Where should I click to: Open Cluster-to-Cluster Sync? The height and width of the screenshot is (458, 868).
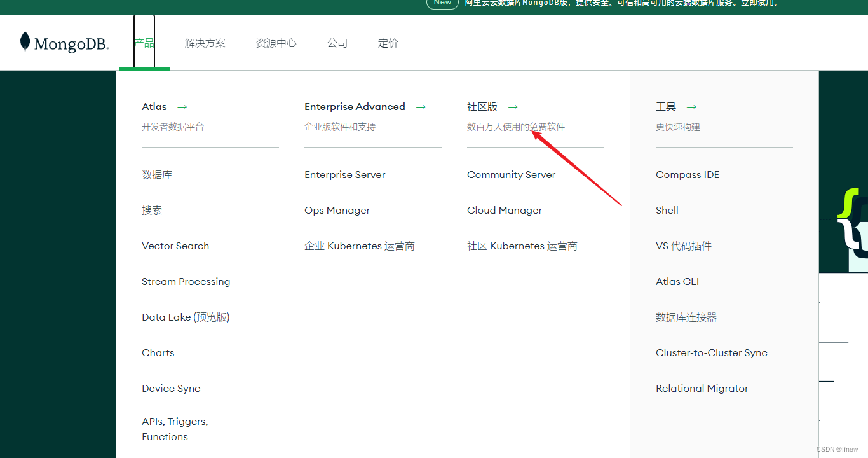(712, 353)
